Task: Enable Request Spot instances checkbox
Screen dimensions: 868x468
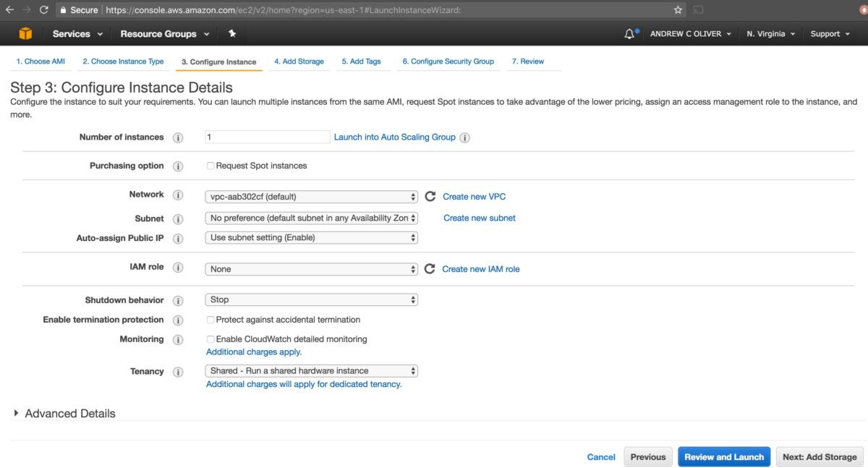Action: point(210,166)
